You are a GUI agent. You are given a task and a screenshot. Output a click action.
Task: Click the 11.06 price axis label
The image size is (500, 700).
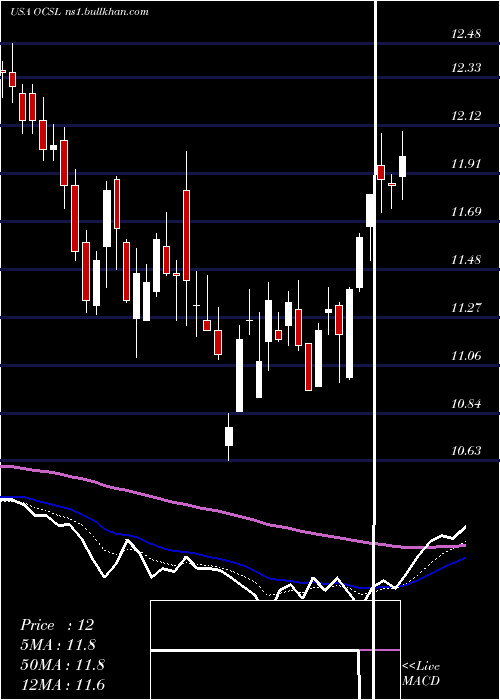(x=466, y=356)
